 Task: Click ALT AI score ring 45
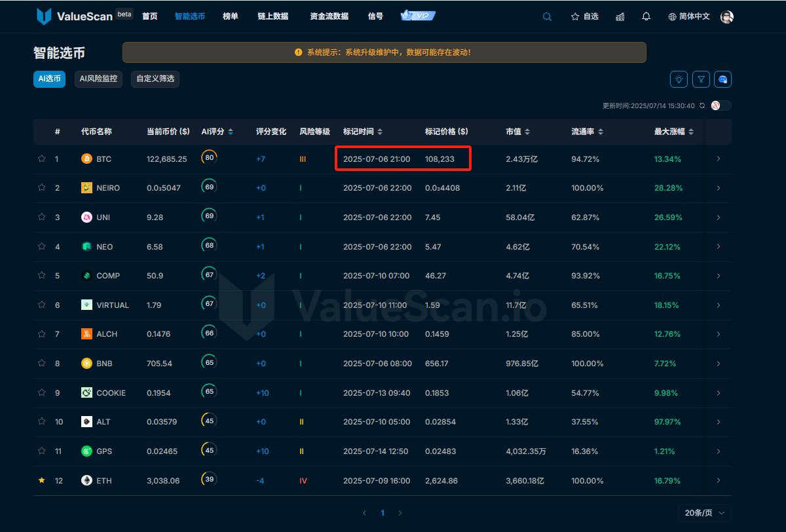[x=210, y=421]
